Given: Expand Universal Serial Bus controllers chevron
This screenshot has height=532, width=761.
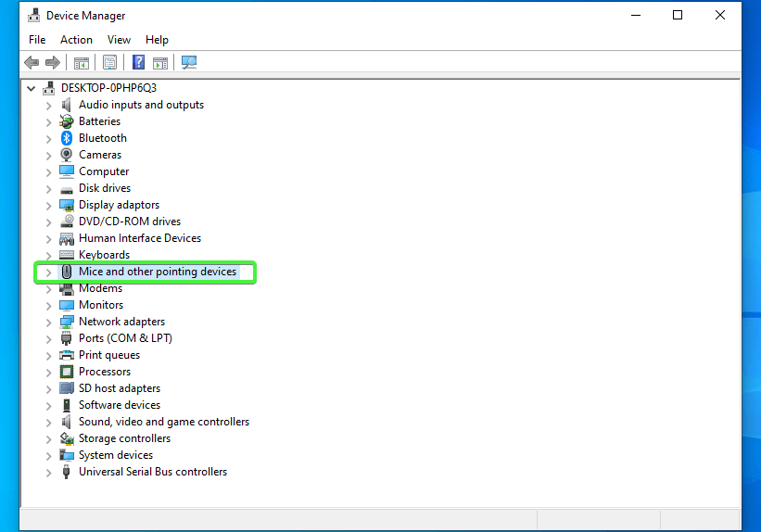Looking at the screenshot, I should click(x=48, y=473).
